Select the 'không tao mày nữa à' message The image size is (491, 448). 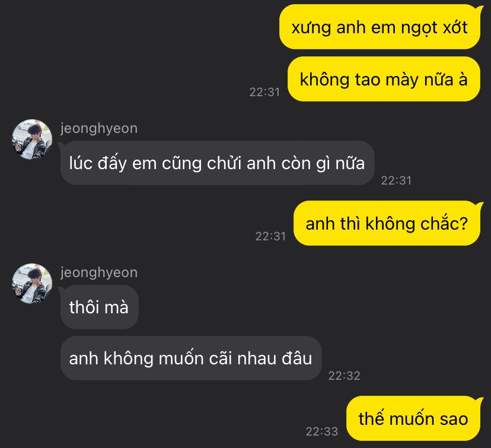tap(384, 79)
